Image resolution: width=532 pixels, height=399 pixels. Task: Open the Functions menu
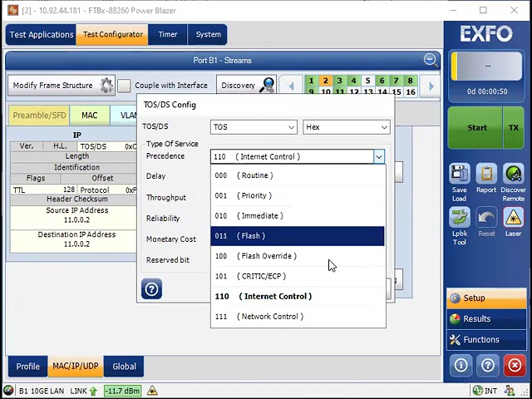click(486, 340)
